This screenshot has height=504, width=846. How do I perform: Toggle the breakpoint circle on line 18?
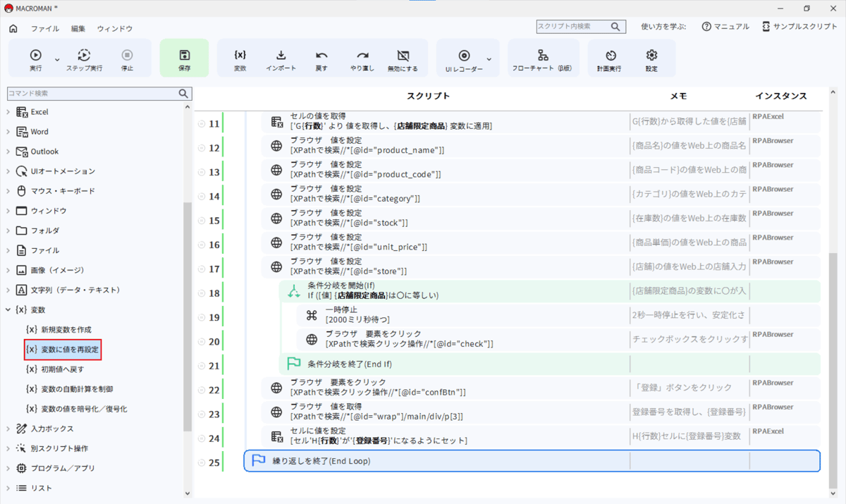[x=202, y=293]
